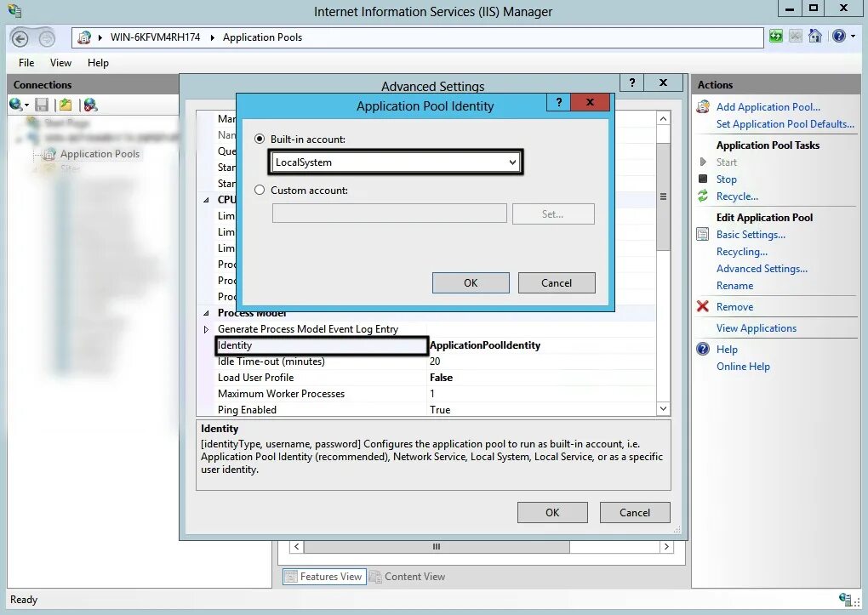Screen dimensions: 868x615
Task: Click the Start play icon in Actions
Action: [703, 162]
